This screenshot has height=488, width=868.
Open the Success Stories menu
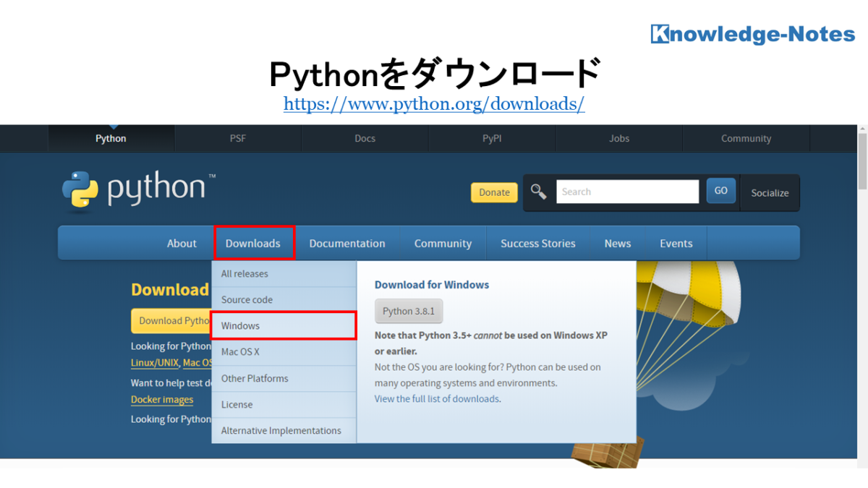coord(538,244)
